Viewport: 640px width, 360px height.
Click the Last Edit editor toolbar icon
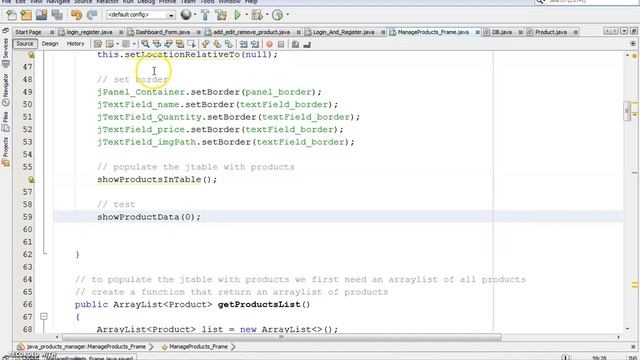[x=98, y=44]
